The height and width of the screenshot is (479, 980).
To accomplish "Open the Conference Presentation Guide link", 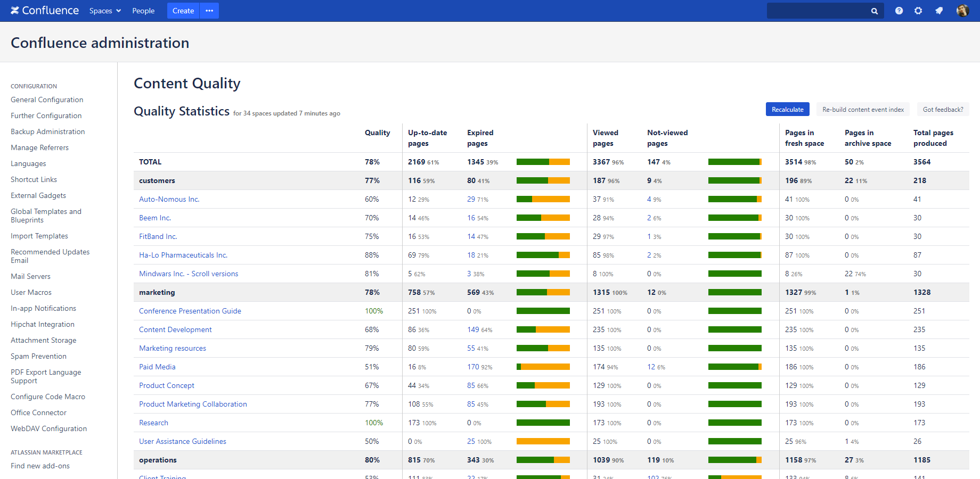I will (190, 311).
